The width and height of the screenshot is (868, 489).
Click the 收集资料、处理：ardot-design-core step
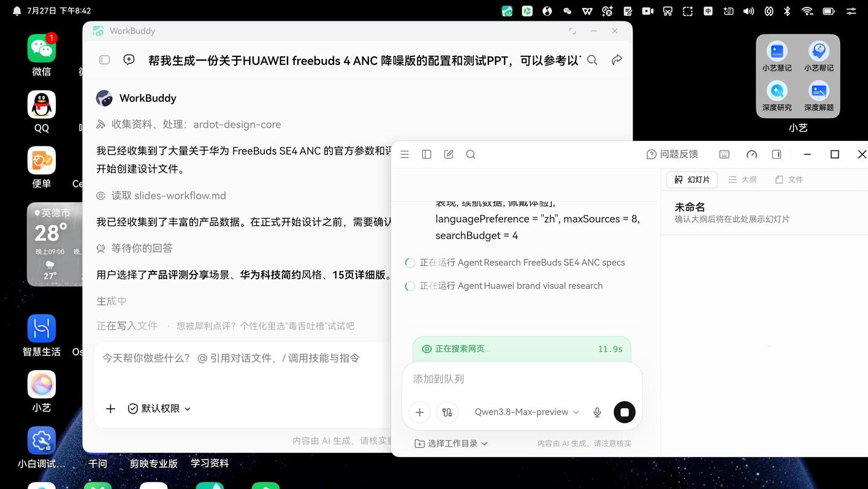(x=189, y=124)
